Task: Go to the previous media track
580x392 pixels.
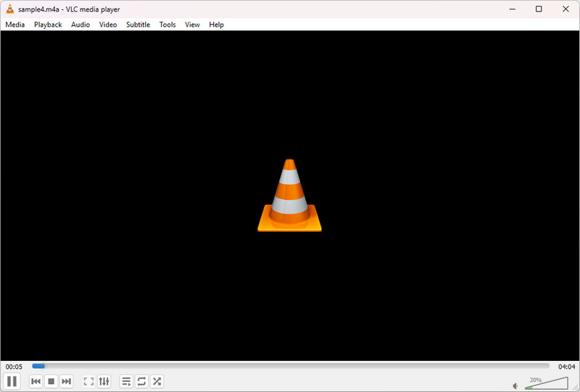Action: [36, 381]
